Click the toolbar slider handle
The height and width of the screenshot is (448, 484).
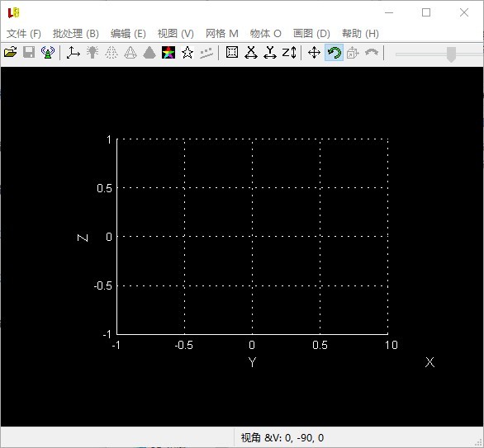click(451, 54)
